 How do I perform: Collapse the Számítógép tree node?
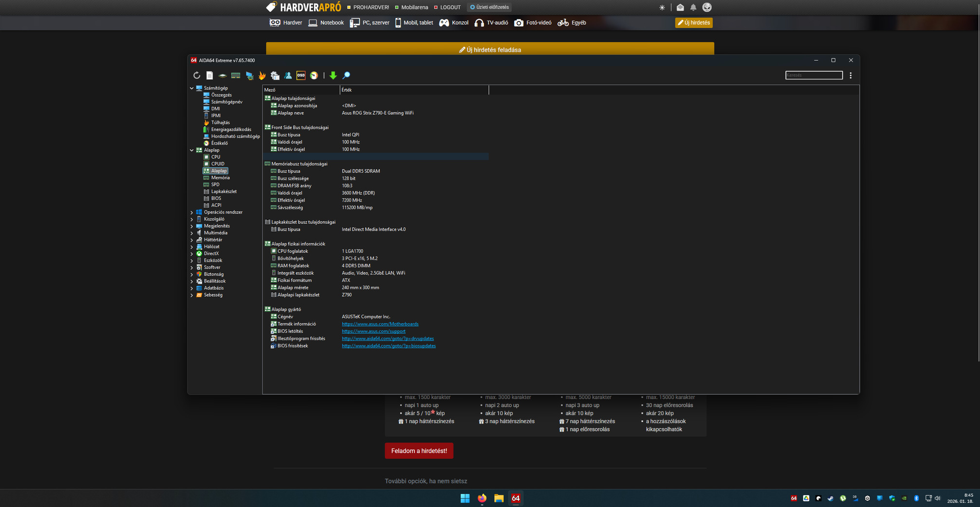[192, 88]
